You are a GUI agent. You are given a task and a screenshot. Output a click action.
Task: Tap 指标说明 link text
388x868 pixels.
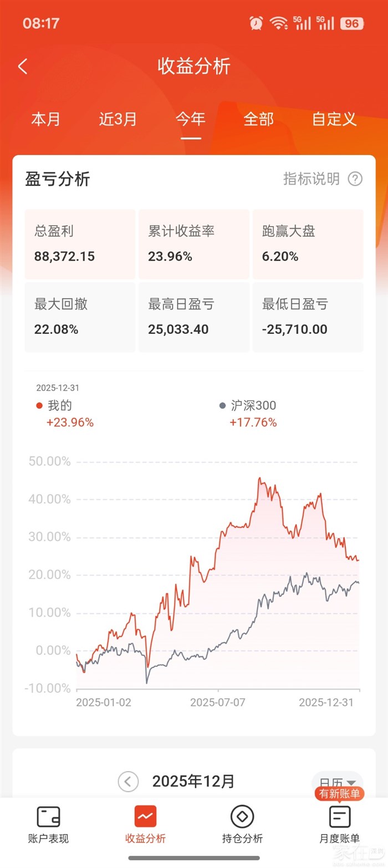click(x=312, y=179)
